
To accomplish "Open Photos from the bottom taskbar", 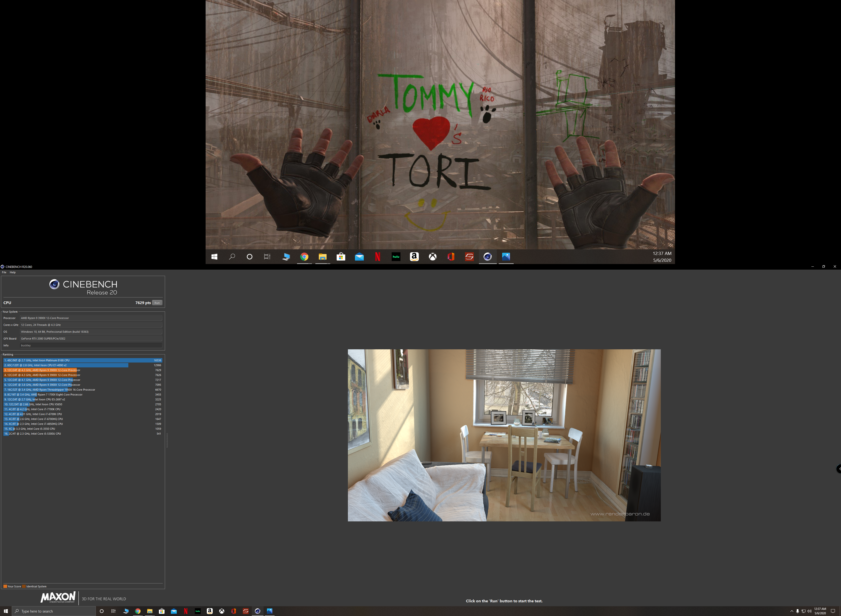I will pyautogui.click(x=269, y=611).
